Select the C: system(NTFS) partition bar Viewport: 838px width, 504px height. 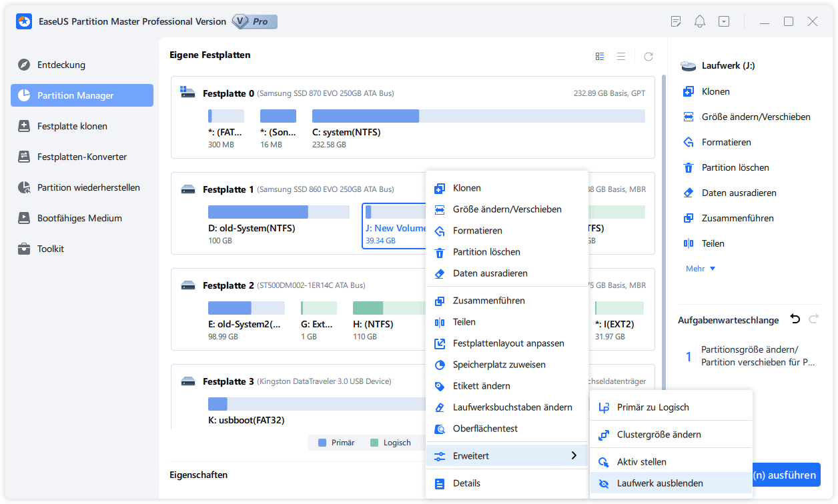(478, 116)
